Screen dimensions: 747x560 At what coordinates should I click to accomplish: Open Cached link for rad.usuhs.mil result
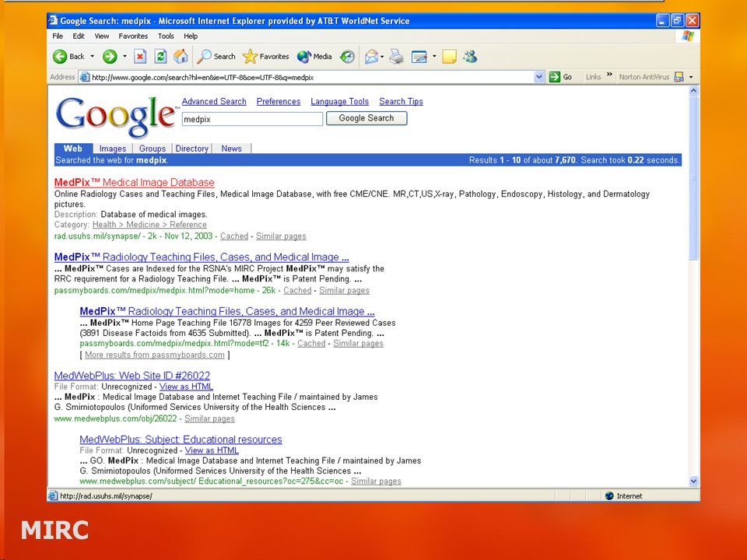(x=234, y=236)
